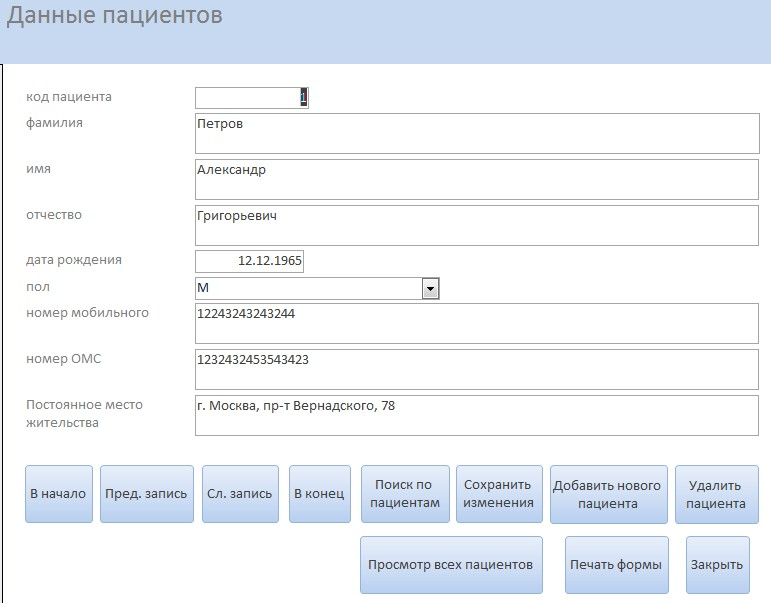Open Поиск по пациентам search

coord(405,494)
